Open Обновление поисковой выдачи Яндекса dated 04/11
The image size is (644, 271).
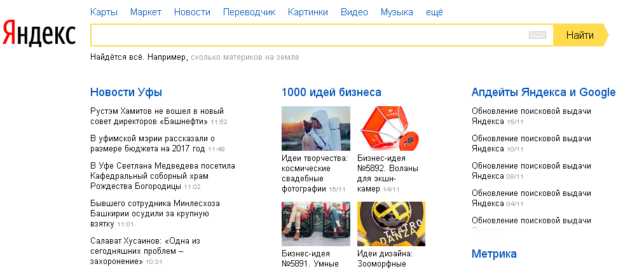click(531, 198)
